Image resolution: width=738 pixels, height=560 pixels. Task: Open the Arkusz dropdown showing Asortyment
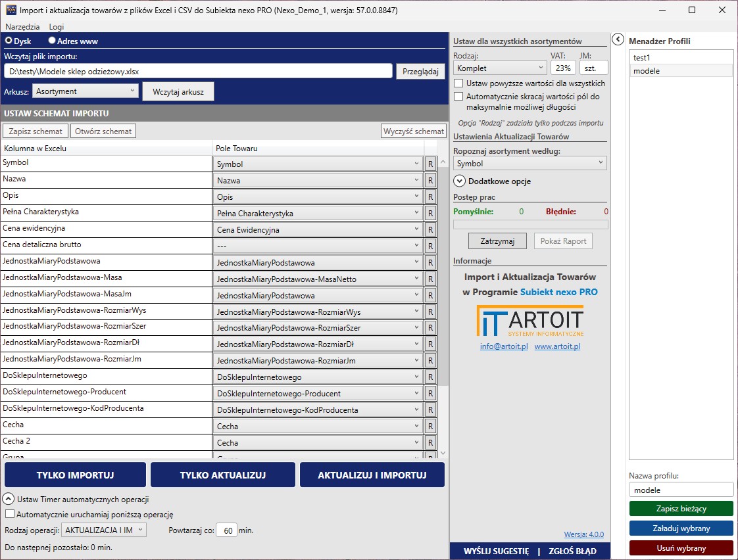point(85,91)
